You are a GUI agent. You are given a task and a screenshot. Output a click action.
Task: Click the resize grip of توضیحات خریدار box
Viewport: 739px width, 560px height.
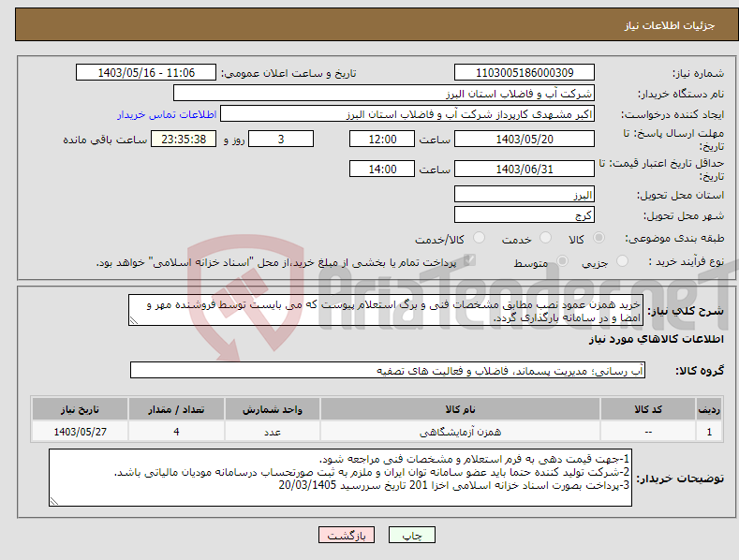(x=53, y=502)
